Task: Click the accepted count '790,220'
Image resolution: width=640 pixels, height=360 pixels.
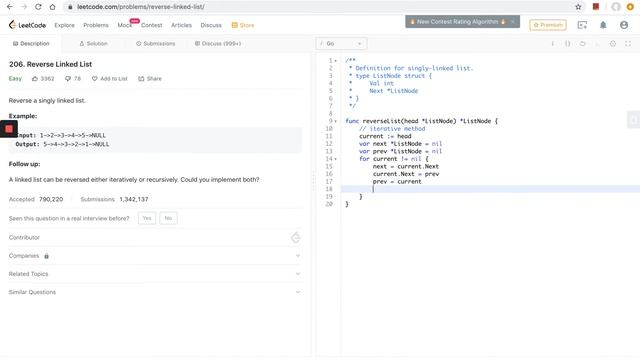Action: 51,199
